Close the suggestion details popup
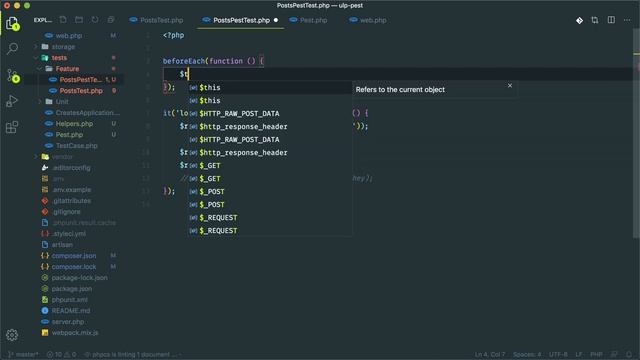640x360 pixels. pos(510,85)
